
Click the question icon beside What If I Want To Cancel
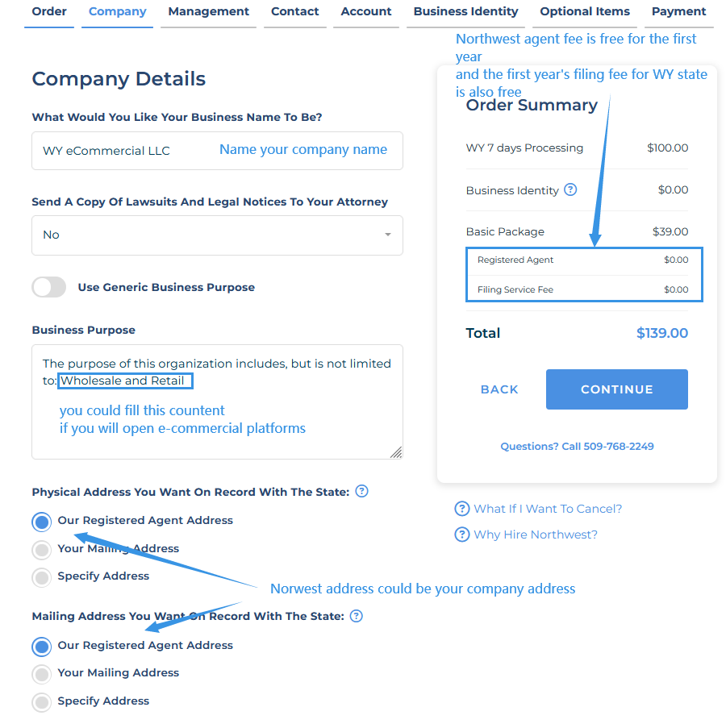461,509
